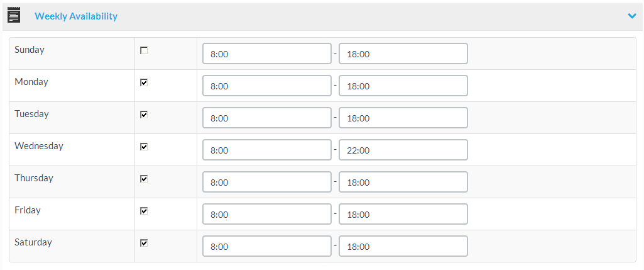Toggle the Wednesday availability checkbox

[144, 147]
